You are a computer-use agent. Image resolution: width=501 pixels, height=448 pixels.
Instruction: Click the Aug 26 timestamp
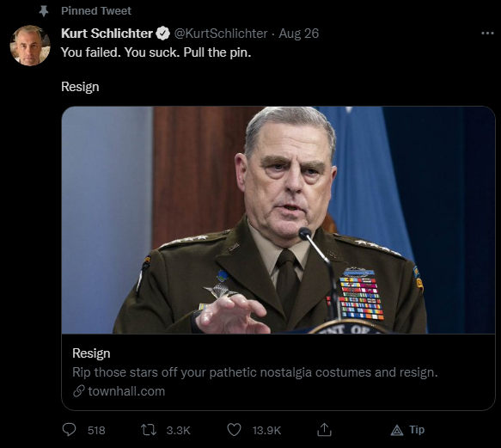tap(299, 34)
